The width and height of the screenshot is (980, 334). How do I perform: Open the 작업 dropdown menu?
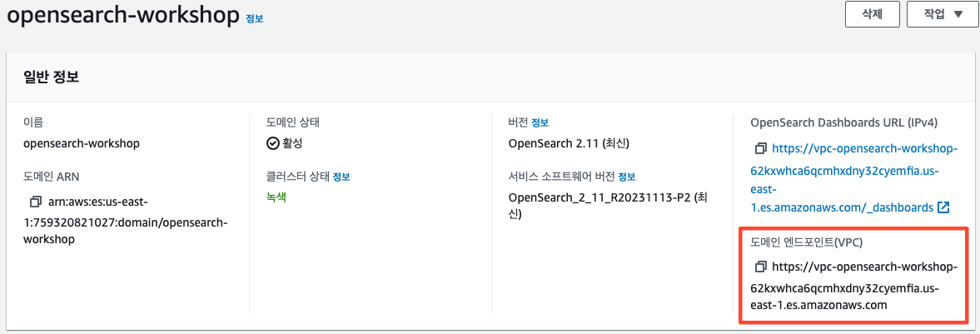(x=943, y=14)
